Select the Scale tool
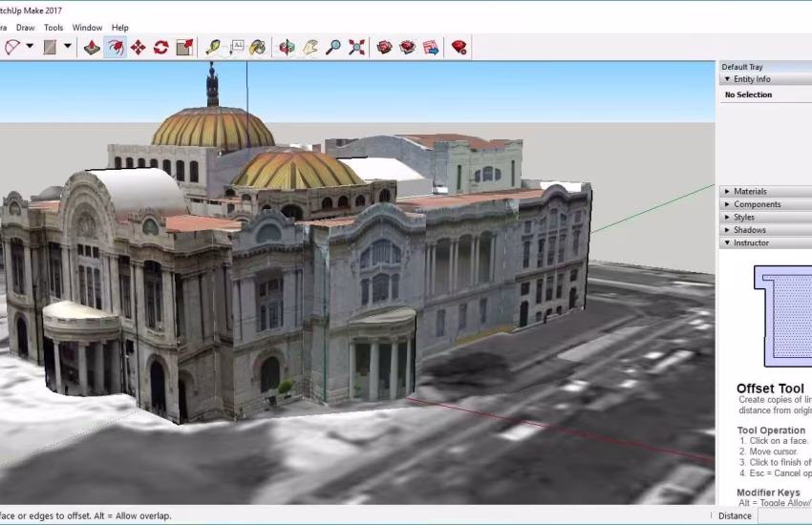 pos(184,48)
